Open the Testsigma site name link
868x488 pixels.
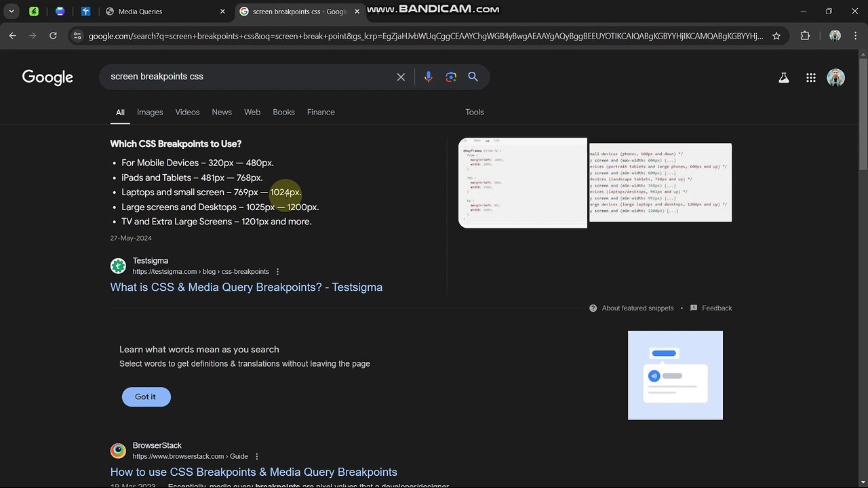click(x=151, y=260)
